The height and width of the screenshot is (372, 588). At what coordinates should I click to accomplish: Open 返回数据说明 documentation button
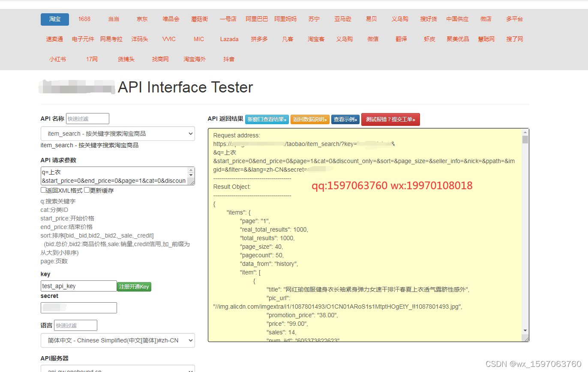pos(310,119)
